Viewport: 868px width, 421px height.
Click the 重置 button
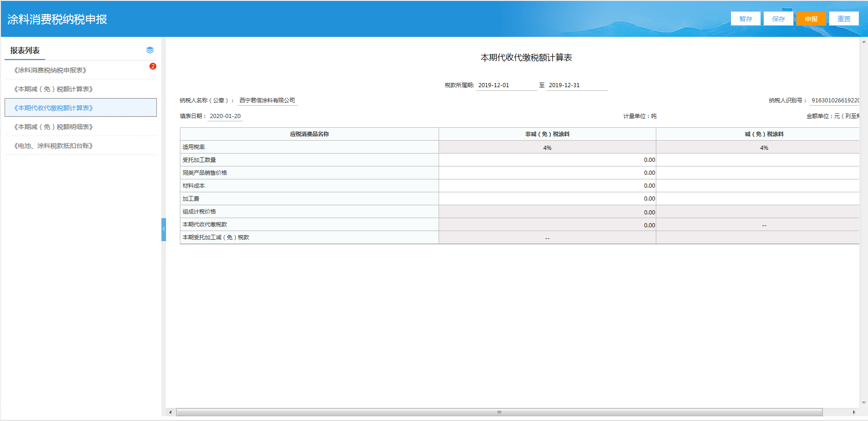click(844, 19)
